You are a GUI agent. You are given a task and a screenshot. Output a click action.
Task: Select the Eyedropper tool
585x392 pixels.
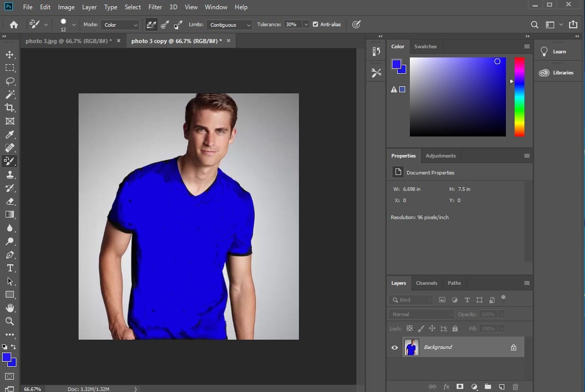9,134
